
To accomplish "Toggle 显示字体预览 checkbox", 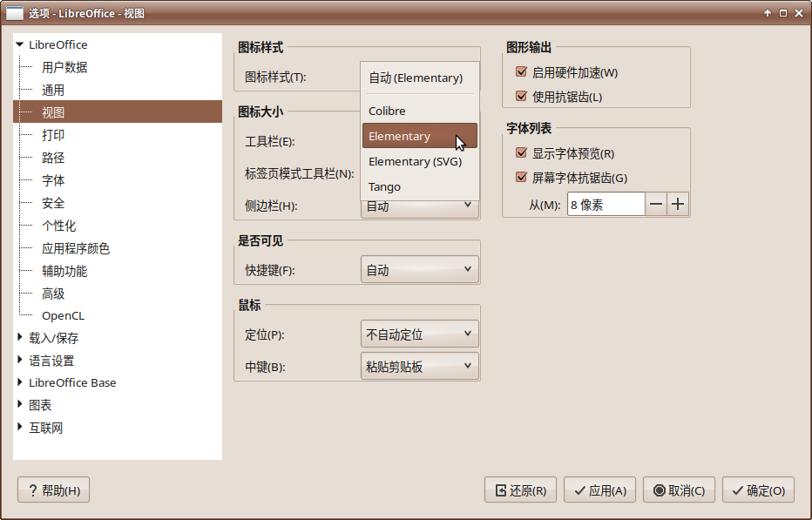I will pos(522,152).
